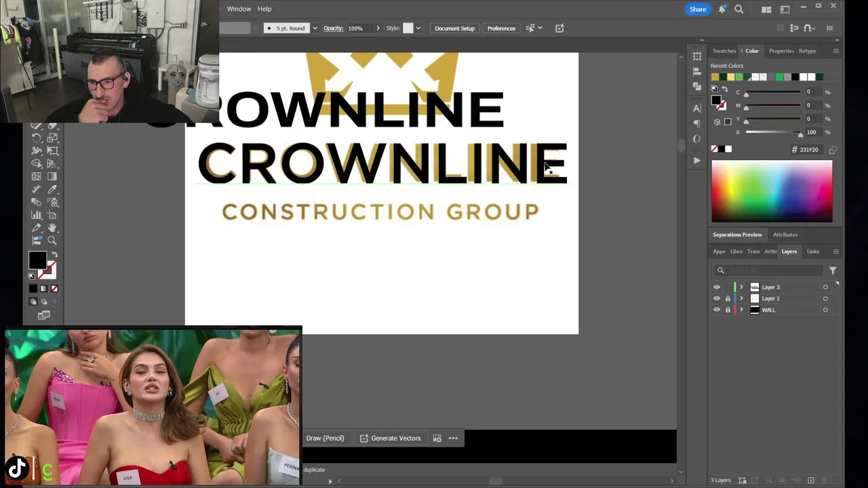Image resolution: width=868 pixels, height=488 pixels.
Task: Open the Opacity dropdown arrow
Action: coord(378,28)
